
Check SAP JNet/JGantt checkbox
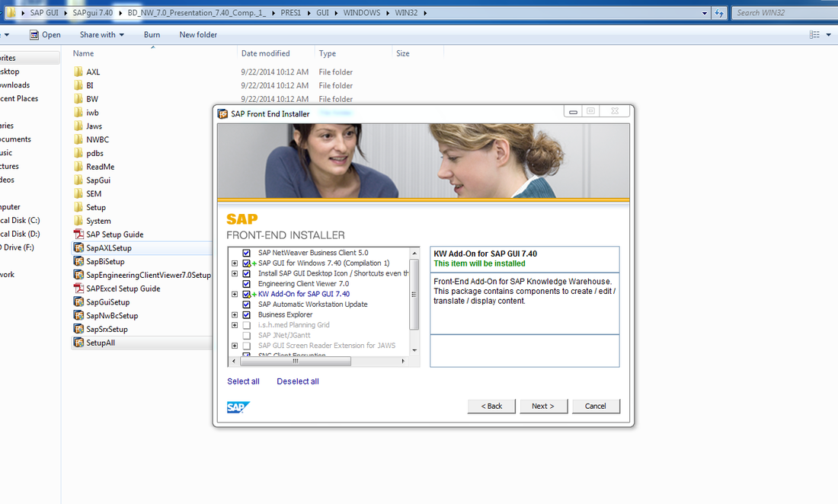(246, 335)
